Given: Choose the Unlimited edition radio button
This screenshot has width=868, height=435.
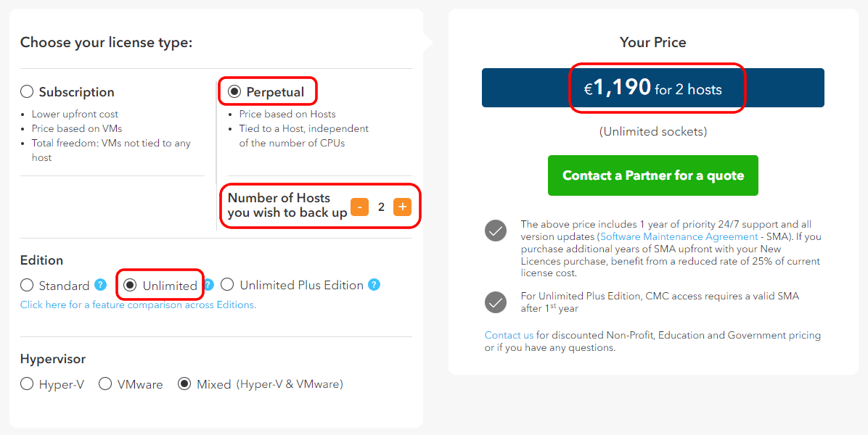Looking at the screenshot, I should click(129, 285).
